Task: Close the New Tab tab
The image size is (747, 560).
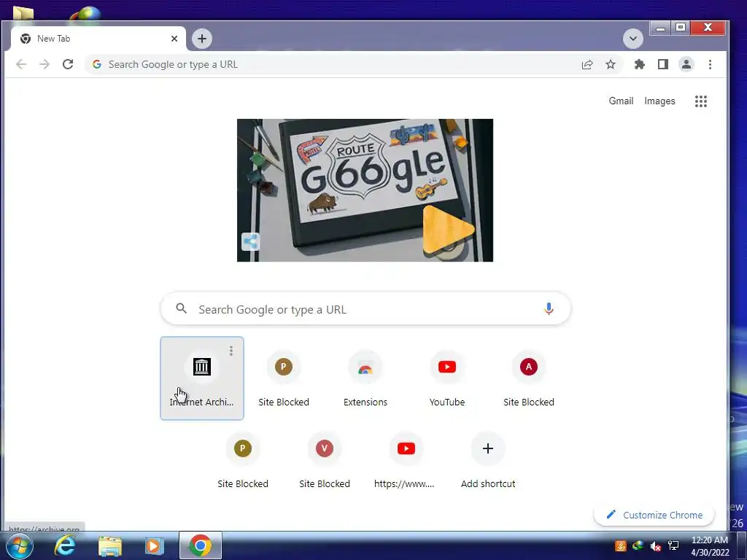Action: pos(174,39)
